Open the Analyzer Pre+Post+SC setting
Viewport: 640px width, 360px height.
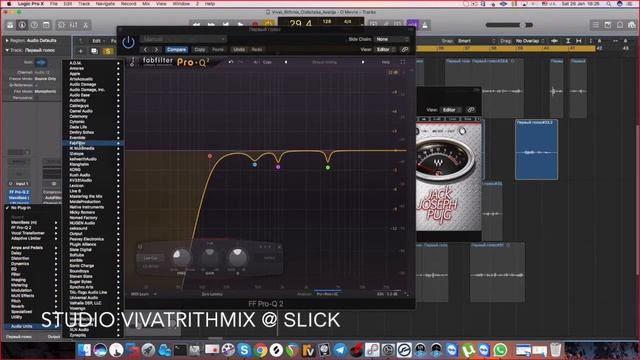[327, 294]
